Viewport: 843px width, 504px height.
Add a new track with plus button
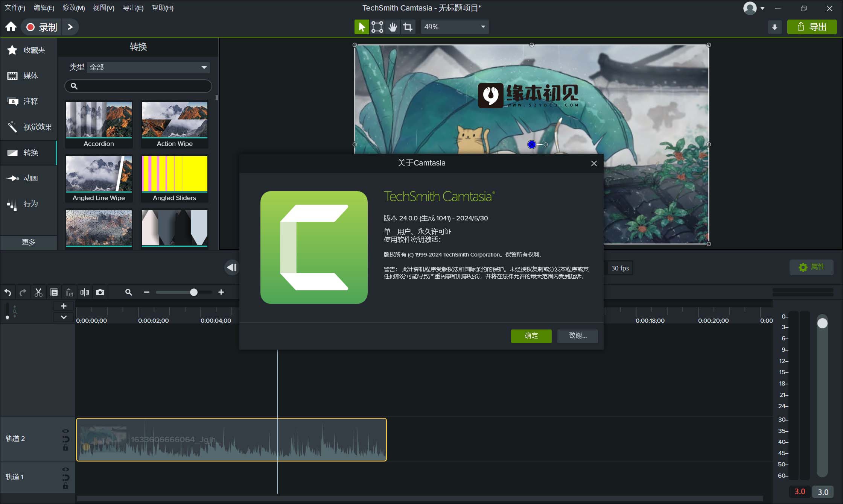(x=64, y=306)
